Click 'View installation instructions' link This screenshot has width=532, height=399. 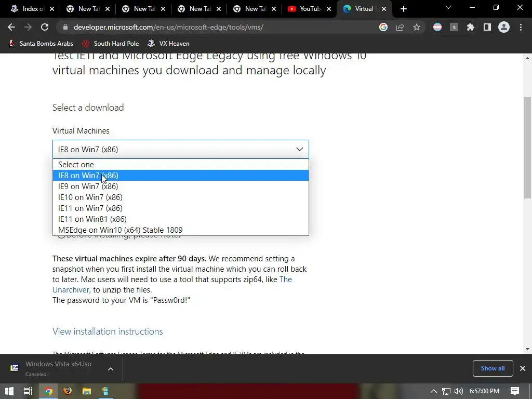(x=108, y=331)
